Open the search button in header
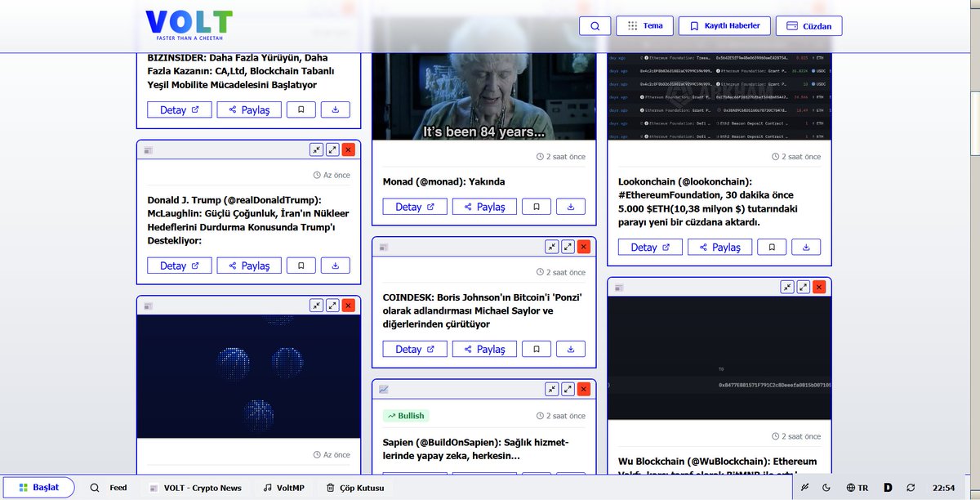 (x=595, y=26)
